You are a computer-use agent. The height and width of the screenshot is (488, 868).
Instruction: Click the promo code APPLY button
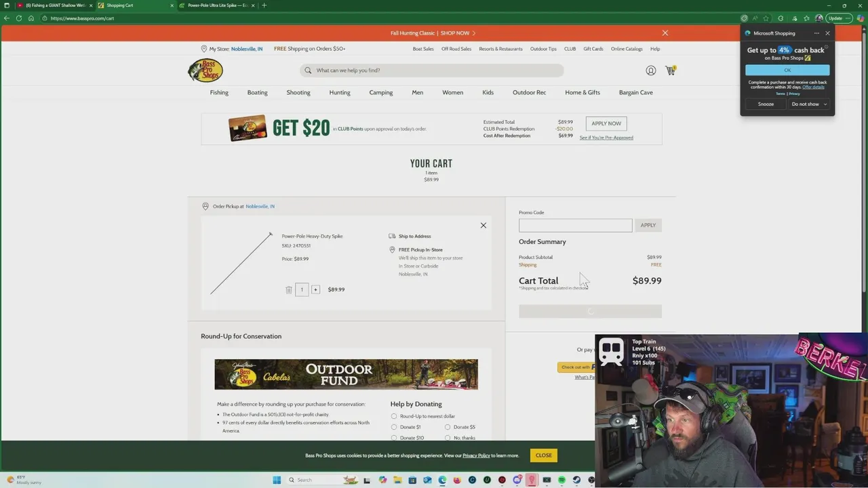point(648,225)
